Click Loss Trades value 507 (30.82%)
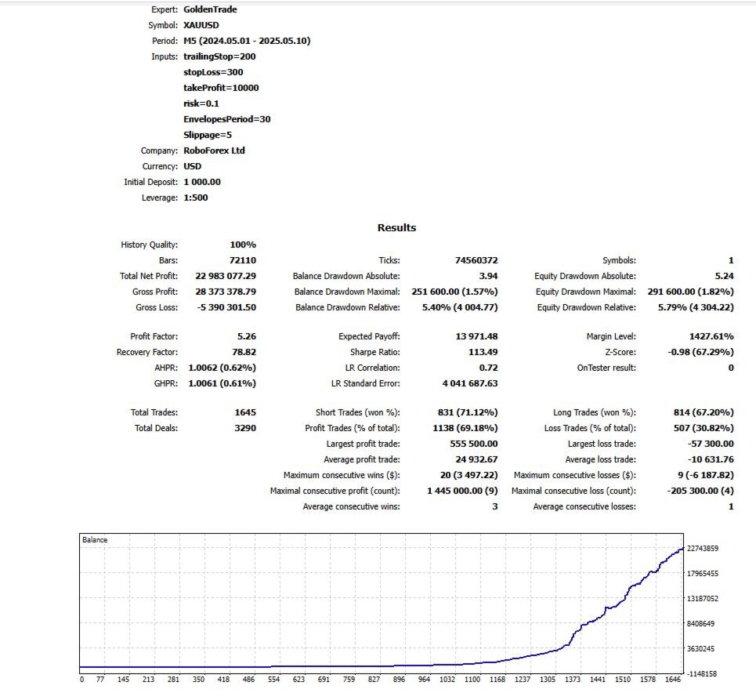The image size is (756, 700). tap(704, 428)
